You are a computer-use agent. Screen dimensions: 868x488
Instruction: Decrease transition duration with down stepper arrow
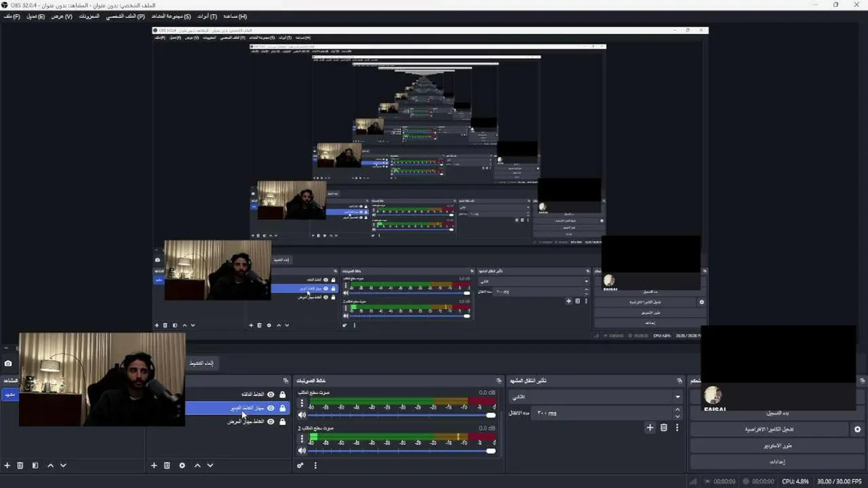tap(677, 415)
